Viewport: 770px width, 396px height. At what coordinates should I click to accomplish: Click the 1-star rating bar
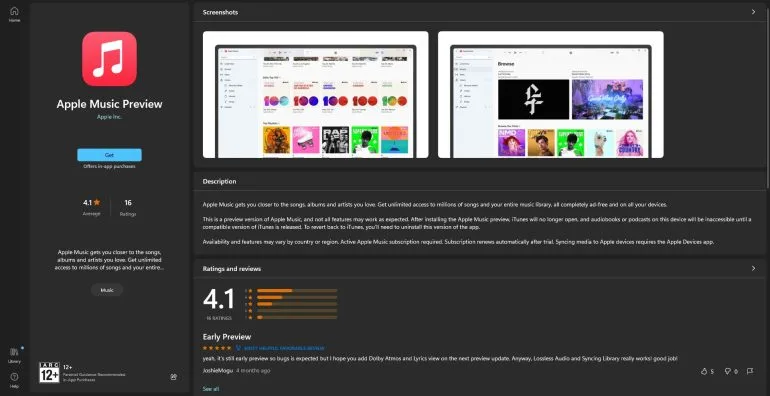tap(297, 317)
